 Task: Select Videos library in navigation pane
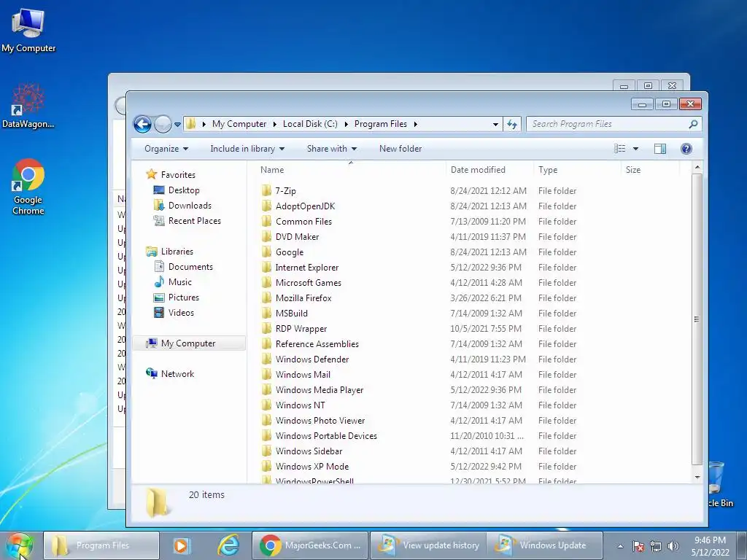[x=181, y=312]
